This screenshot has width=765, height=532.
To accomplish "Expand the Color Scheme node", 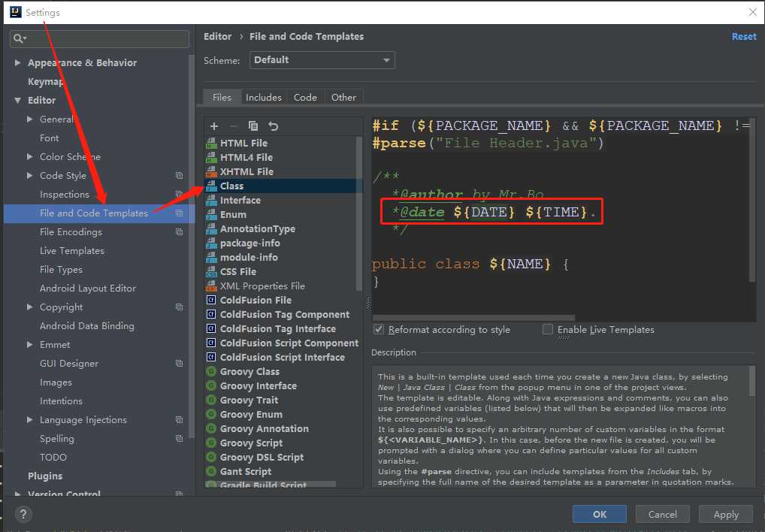I will 30,156.
